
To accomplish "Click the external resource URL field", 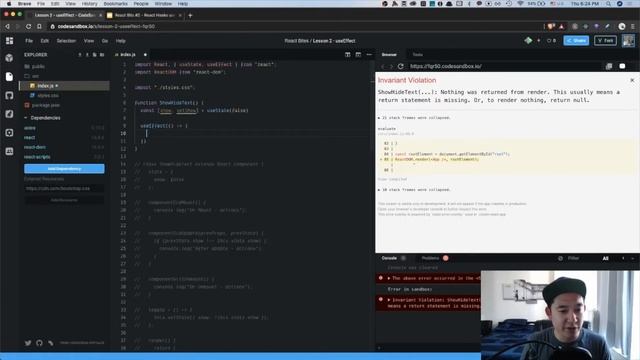I will click(x=64, y=189).
